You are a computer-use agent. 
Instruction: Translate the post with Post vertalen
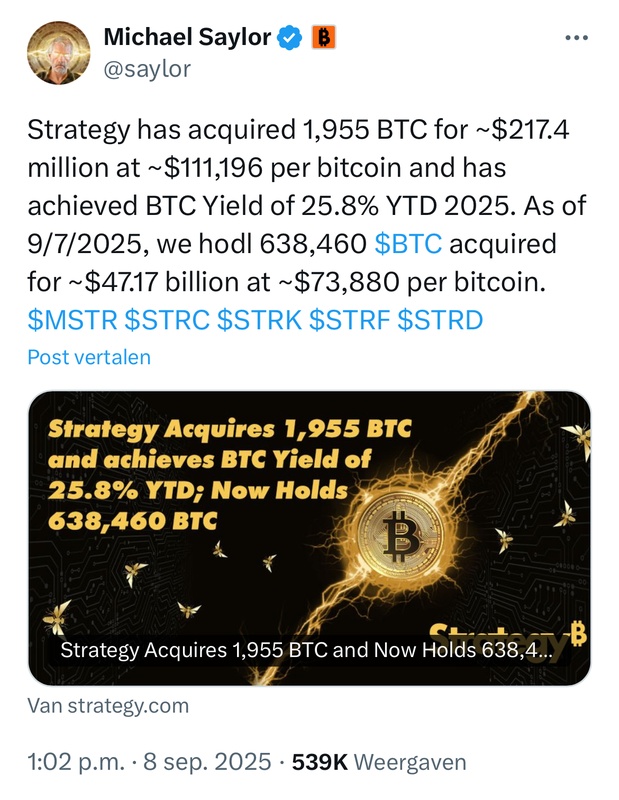pyautogui.click(x=88, y=357)
